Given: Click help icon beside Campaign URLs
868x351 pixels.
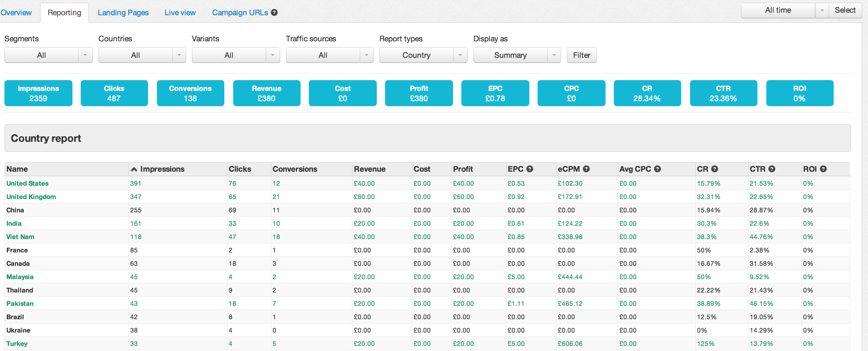Looking at the screenshot, I should pyautogui.click(x=274, y=12).
